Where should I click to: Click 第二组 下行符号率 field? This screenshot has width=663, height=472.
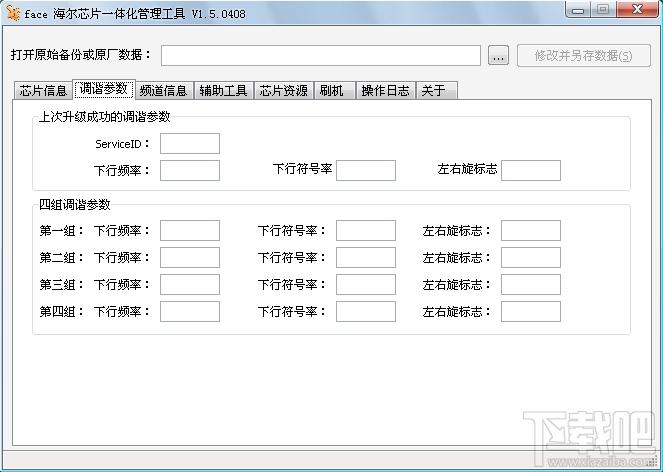(x=366, y=258)
